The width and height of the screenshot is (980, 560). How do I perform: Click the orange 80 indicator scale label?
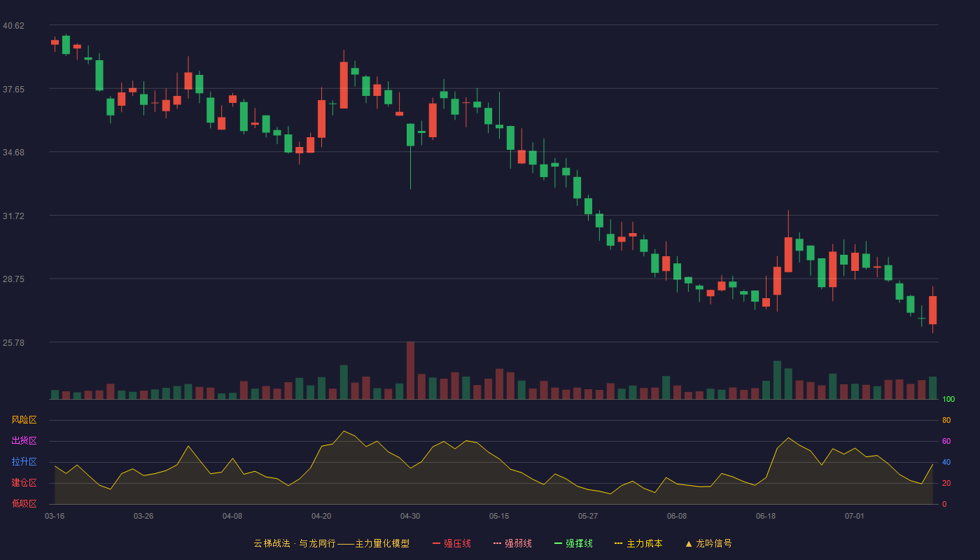pos(946,420)
